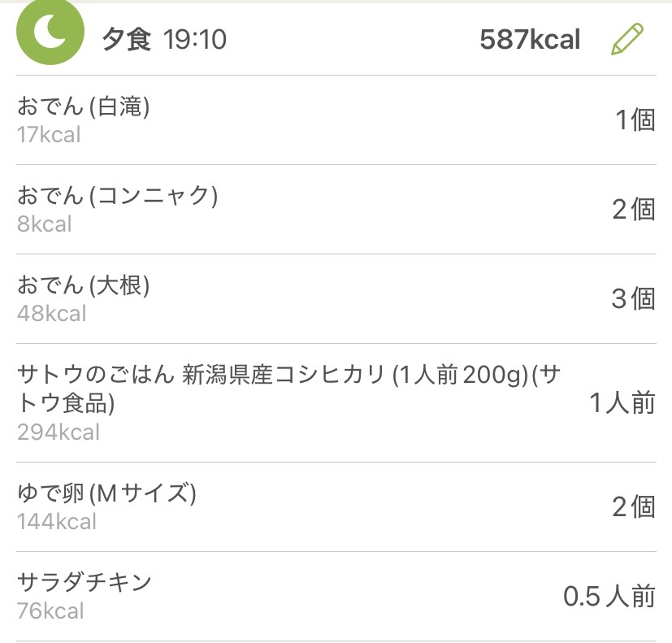Viewport: 672px width, 643px height.
Task: Tap the green moon dinner icon
Action: coord(50,33)
